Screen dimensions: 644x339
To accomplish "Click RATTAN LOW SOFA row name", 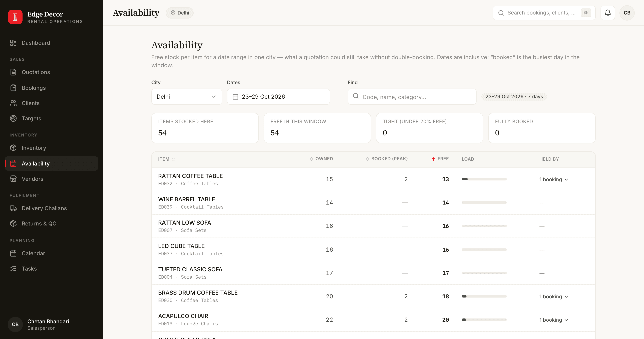I will (x=185, y=222).
